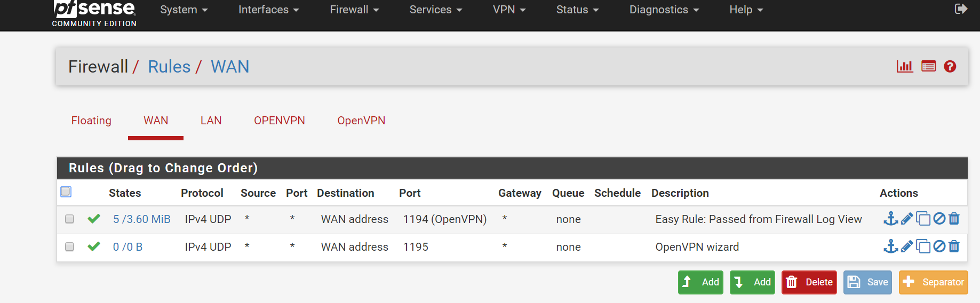Expand the System menu dropdown
This screenshot has width=980, height=303.
click(x=184, y=10)
